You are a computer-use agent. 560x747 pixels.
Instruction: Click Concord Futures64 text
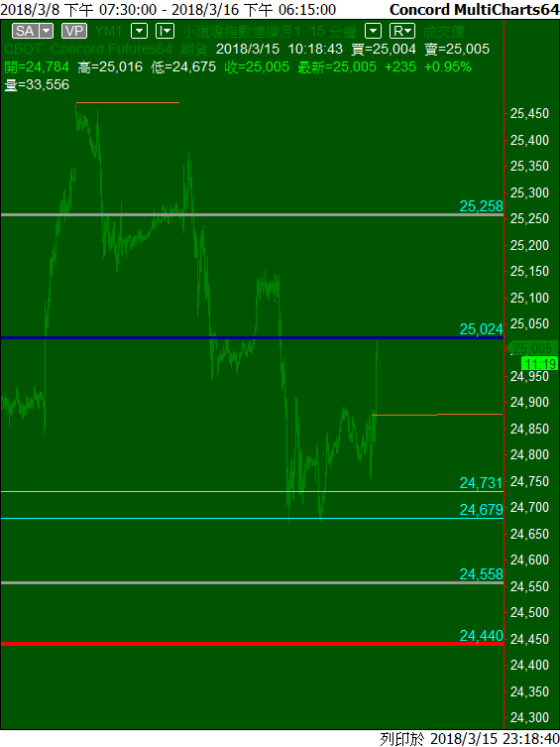click(x=111, y=49)
